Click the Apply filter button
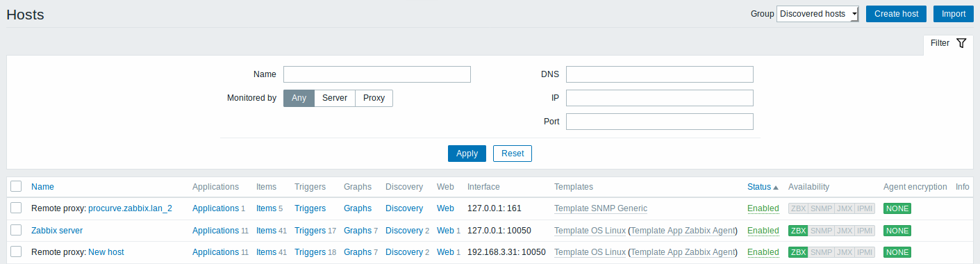Viewport: 980px width, 264px height. (467, 154)
